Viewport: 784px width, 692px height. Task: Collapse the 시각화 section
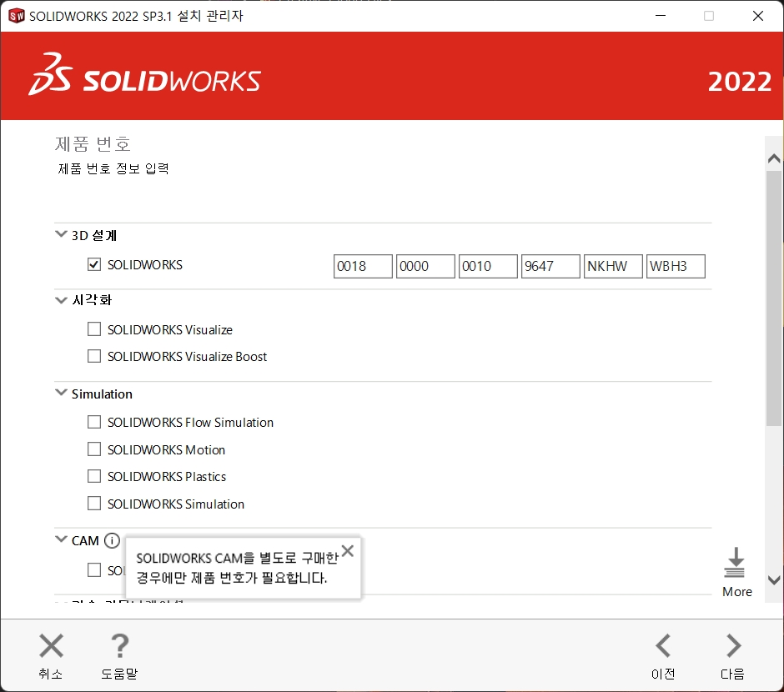[x=61, y=300]
